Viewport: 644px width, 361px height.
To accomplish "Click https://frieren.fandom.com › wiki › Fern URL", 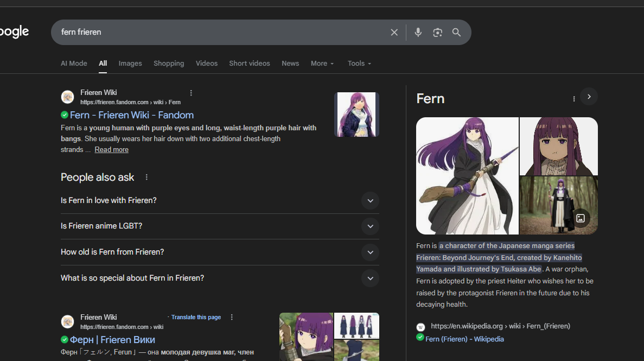I will click(130, 103).
